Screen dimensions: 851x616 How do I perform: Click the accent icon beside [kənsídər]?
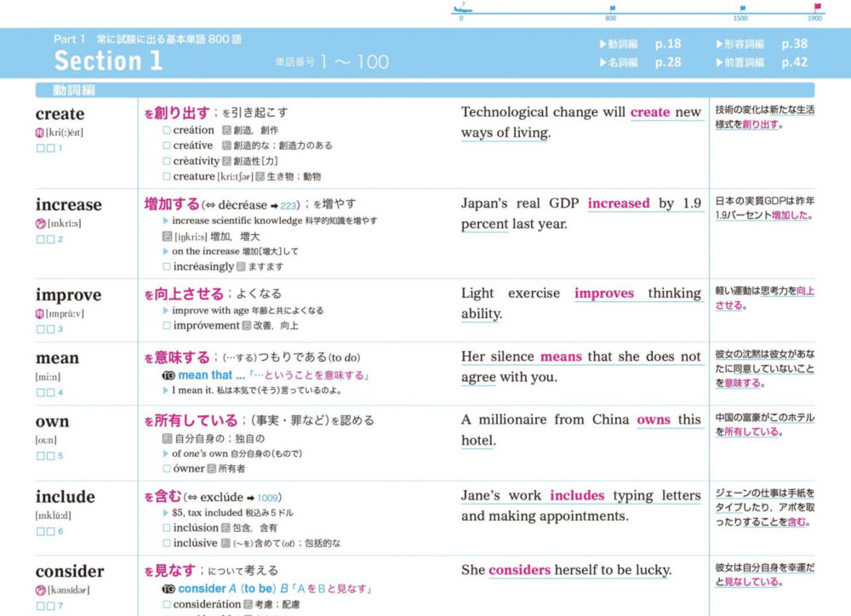40,590
